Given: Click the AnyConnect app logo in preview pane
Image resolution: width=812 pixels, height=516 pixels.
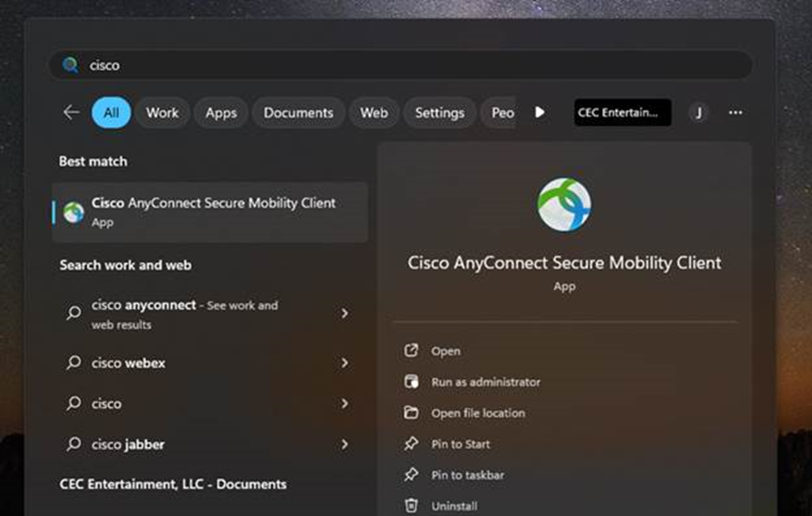Looking at the screenshot, I should [565, 202].
